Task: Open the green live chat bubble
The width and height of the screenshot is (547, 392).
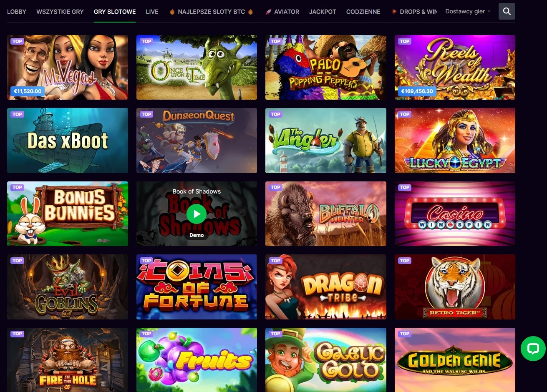Action: click(533, 349)
